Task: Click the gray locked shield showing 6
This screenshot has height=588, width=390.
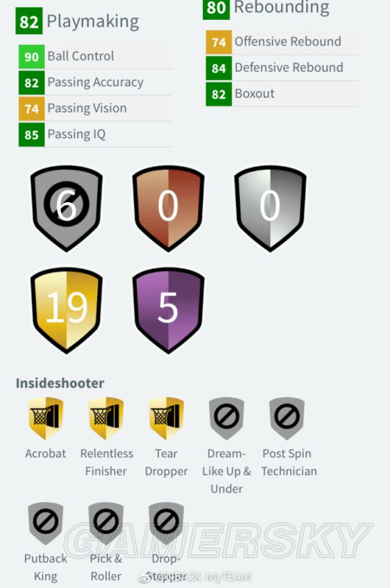Action: coord(67,209)
